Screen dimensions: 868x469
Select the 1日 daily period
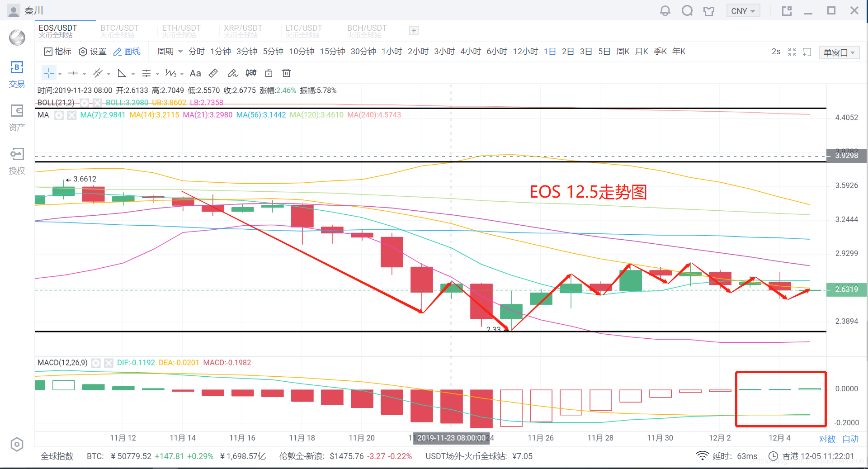coord(550,52)
